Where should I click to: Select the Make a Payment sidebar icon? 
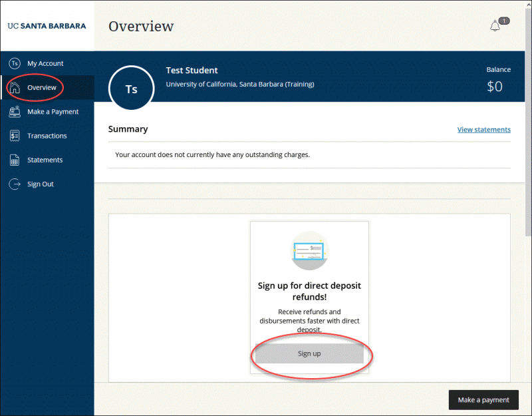(15, 112)
